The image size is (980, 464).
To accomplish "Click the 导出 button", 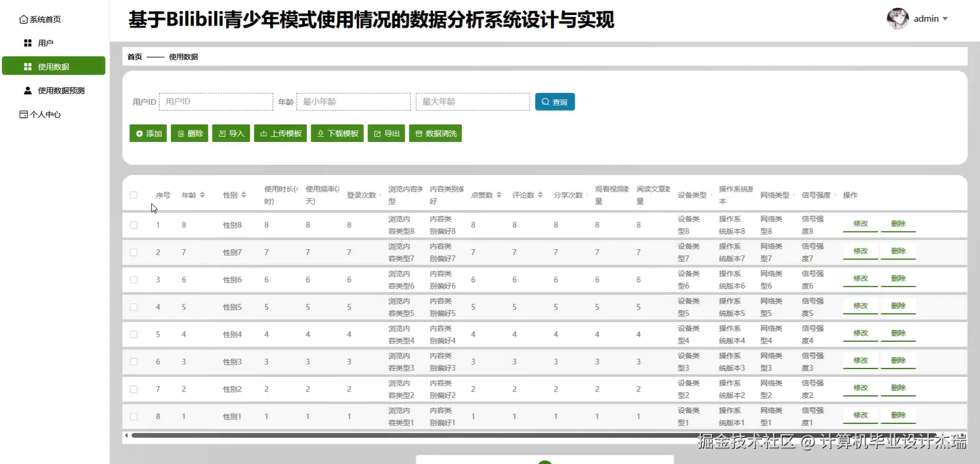I will pos(386,134).
